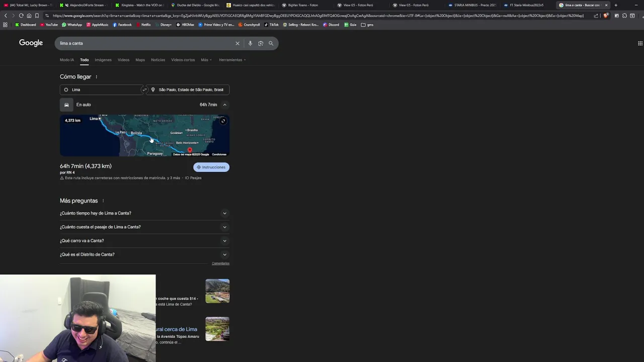Expand the route map to full view
This screenshot has width=644, height=362.
[223, 121]
